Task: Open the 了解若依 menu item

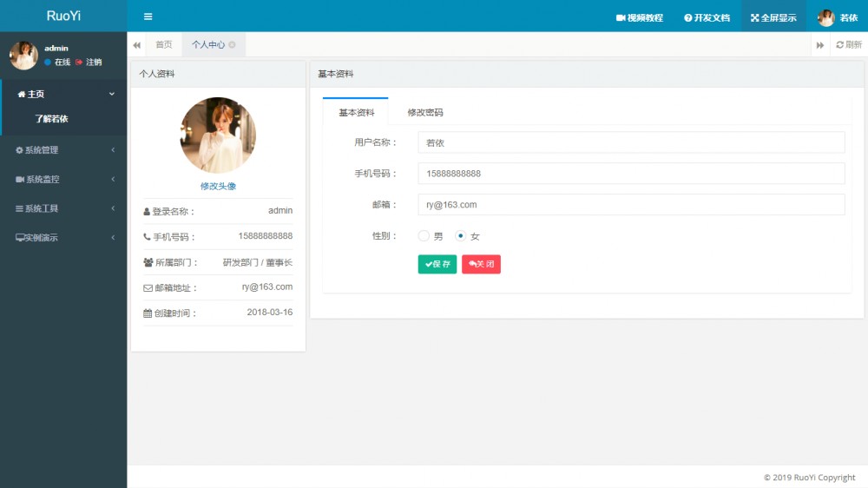Action: (51, 119)
